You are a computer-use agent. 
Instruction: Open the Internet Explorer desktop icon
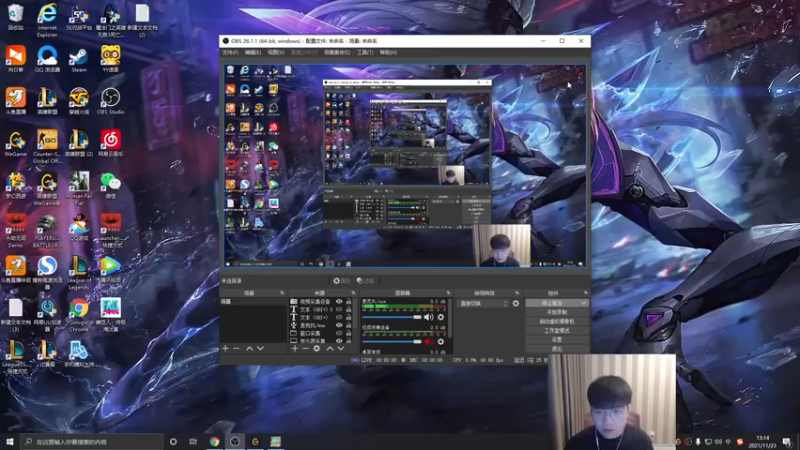click(x=47, y=20)
